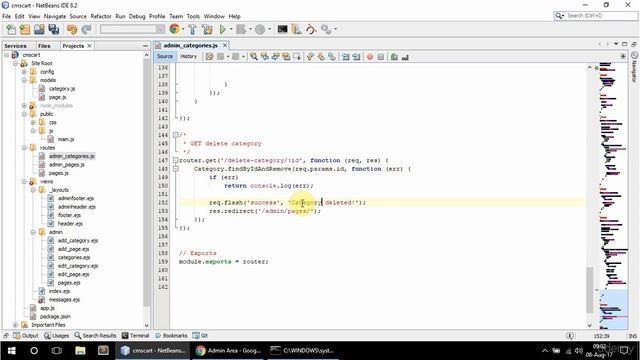Open the Terminal window button

(x=136, y=336)
